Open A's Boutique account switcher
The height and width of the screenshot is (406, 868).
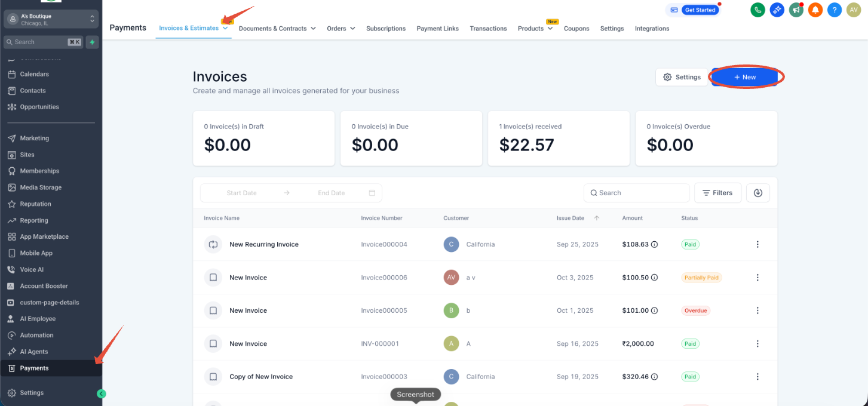click(51, 19)
